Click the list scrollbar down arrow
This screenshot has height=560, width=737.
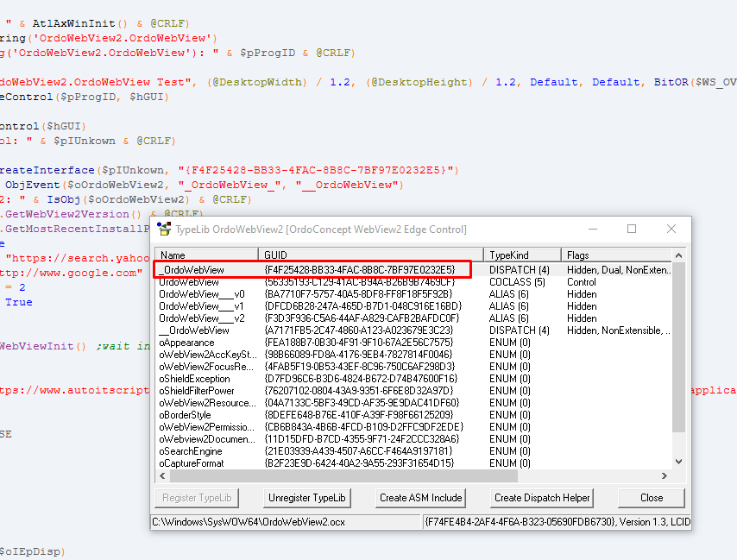pyautogui.click(x=678, y=462)
